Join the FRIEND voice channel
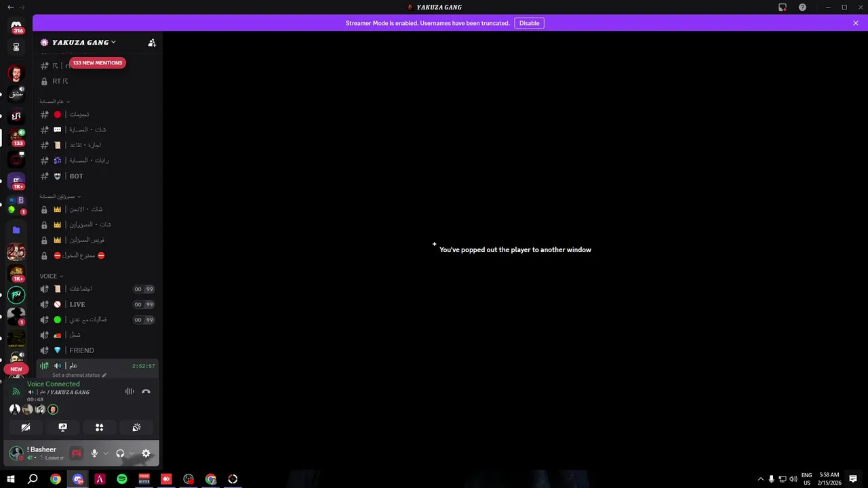868x488 pixels. pyautogui.click(x=98, y=350)
